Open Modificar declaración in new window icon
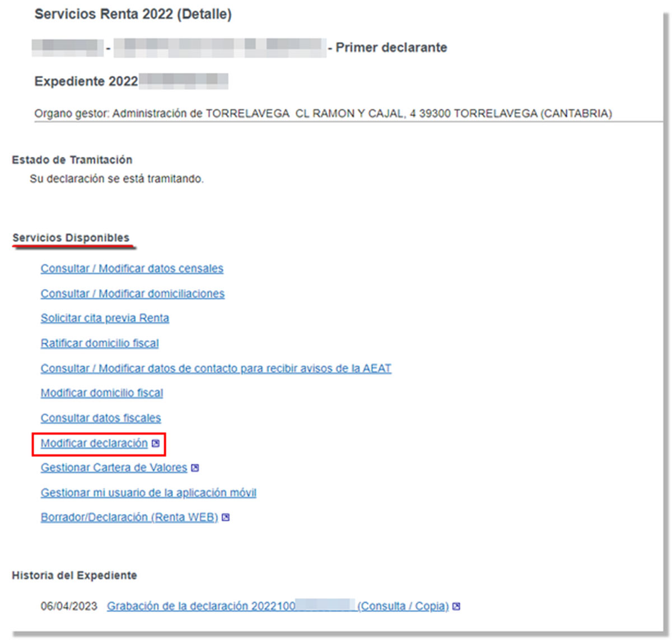672x640 pixels. [x=156, y=443]
